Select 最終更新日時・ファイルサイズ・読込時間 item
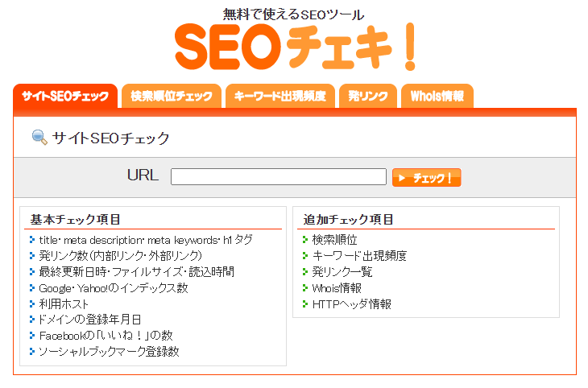This screenshot has height=388, width=588. (136, 272)
